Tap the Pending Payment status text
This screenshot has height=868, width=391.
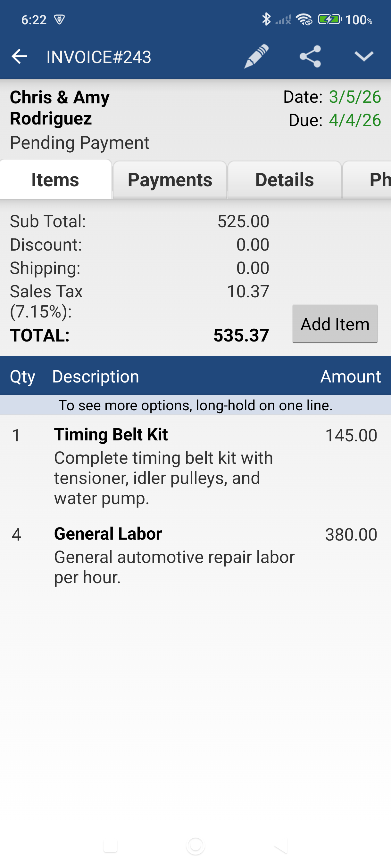coord(79,142)
